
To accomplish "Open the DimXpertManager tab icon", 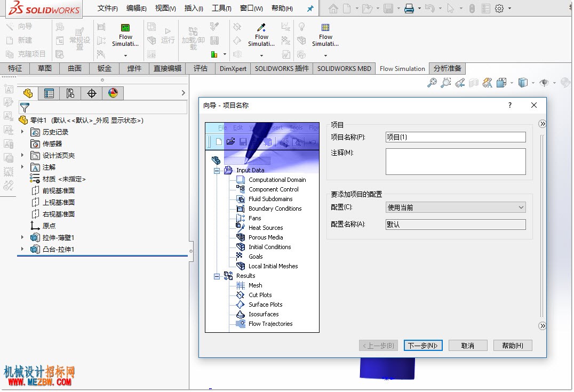I will [92, 93].
